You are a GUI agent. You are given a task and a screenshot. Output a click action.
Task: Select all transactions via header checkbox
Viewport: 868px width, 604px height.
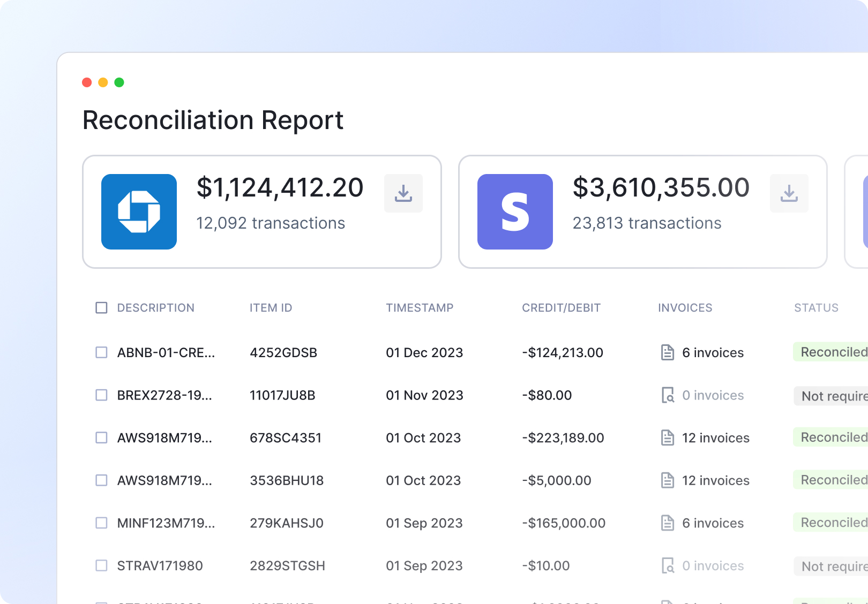point(101,307)
